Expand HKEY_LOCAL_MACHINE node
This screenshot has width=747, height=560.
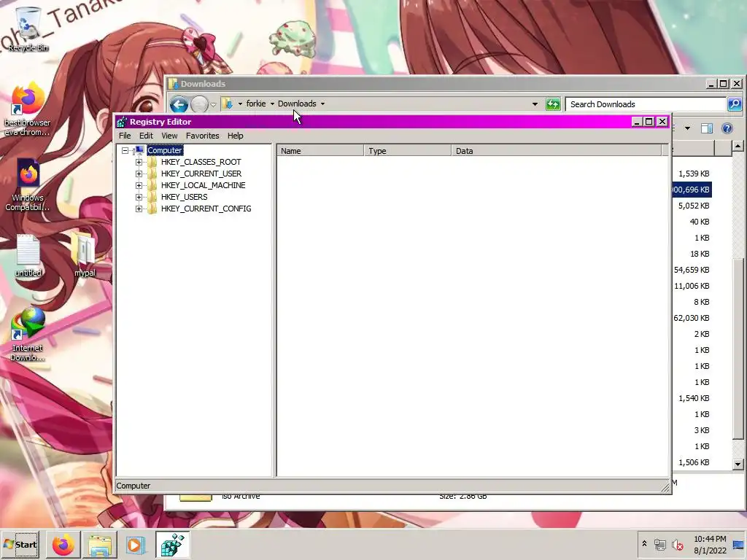[139, 185]
